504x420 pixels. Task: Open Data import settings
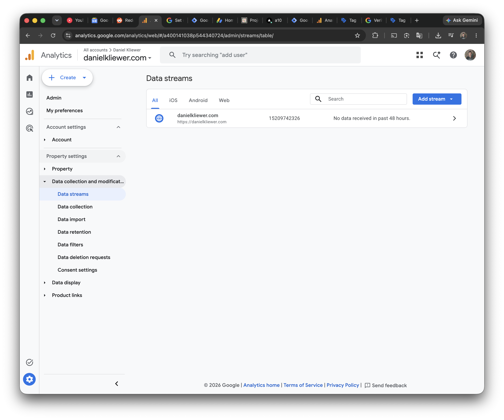pyautogui.click(x=71, y=219)
